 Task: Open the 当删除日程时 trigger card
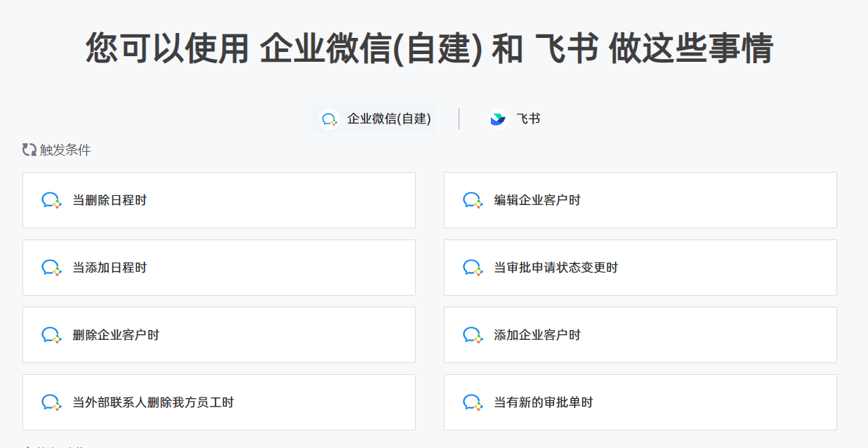pos(219,200)
